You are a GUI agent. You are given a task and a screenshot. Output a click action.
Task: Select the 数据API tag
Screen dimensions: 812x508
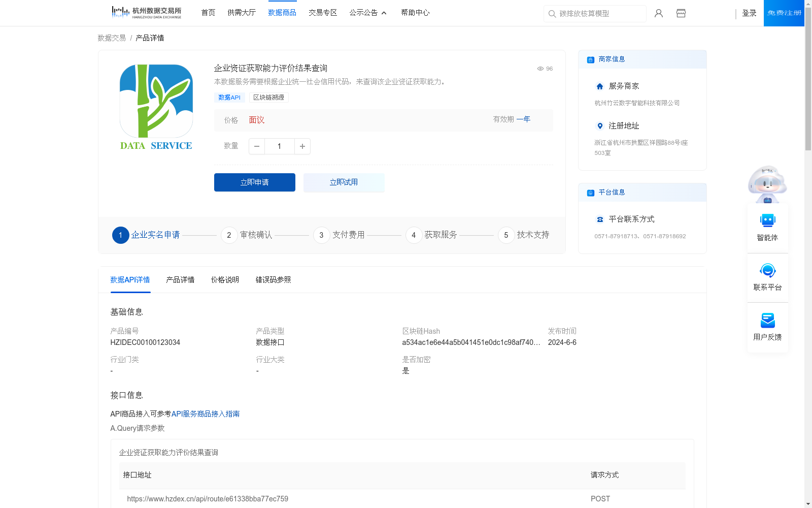pos(229,98)
